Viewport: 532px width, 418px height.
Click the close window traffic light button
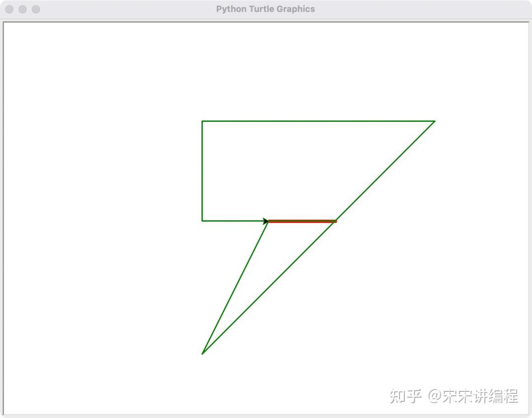(x=9, y=9)
